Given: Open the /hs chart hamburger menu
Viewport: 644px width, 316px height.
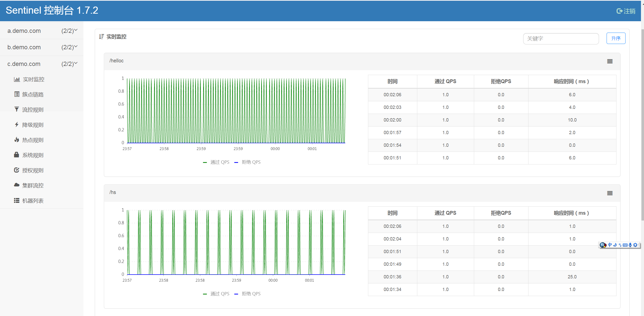Looking at the screenshot, I should coord(610,193).
